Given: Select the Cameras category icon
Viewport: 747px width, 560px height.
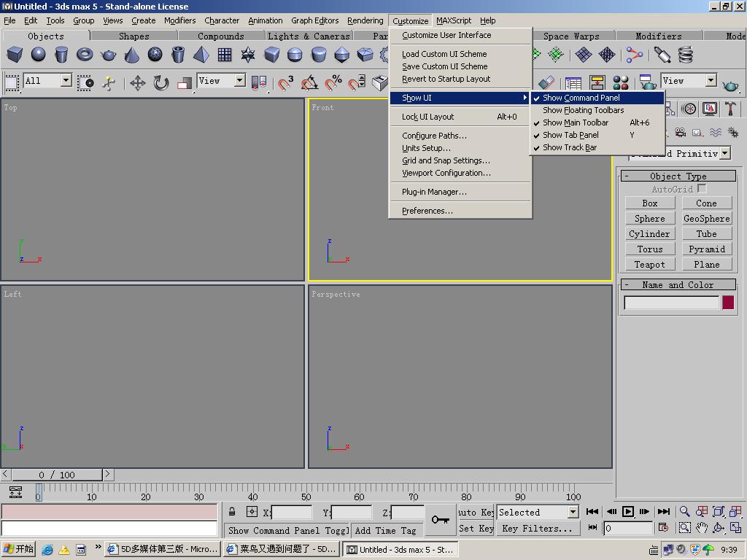Looking at the screenshot, I should [x=681, y=133].
